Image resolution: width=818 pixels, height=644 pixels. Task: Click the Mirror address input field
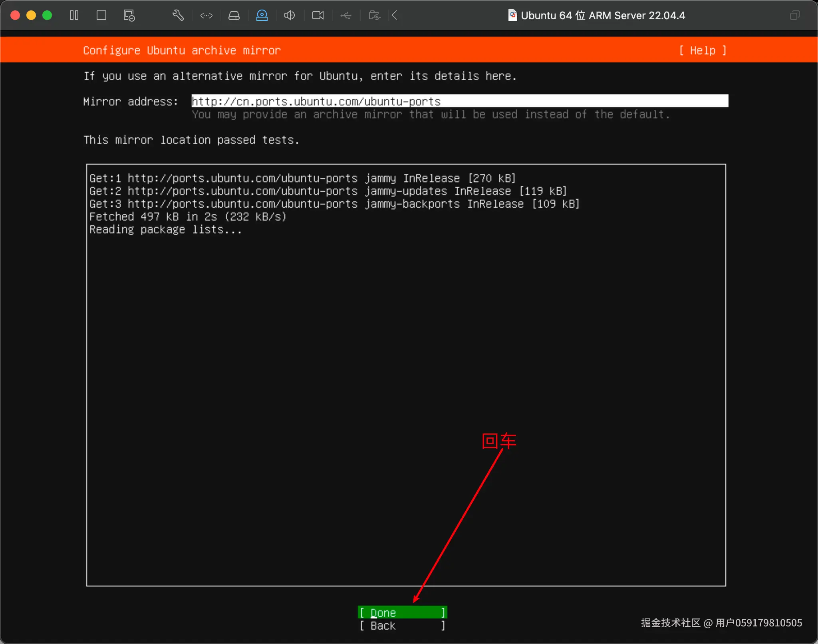459,101
